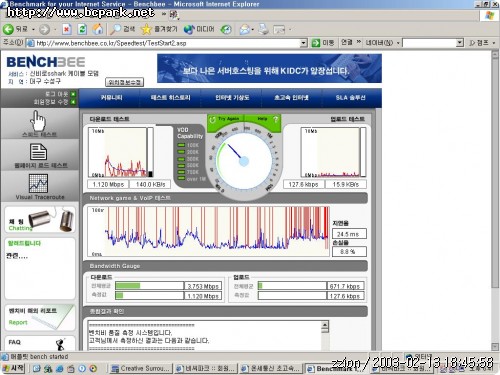Open the Favorites star icon
The width and height of the screenshot is (500, 375).
(146, 29)
